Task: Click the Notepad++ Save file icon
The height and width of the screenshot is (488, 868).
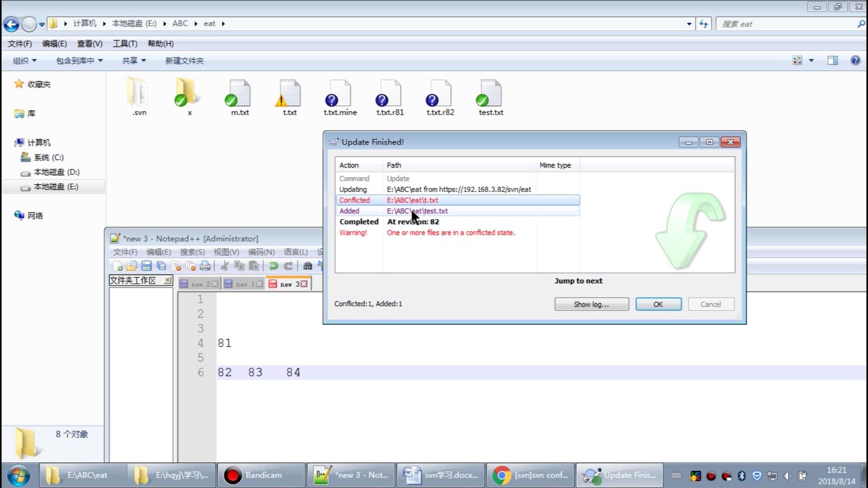Action: (x=146, y=266)
